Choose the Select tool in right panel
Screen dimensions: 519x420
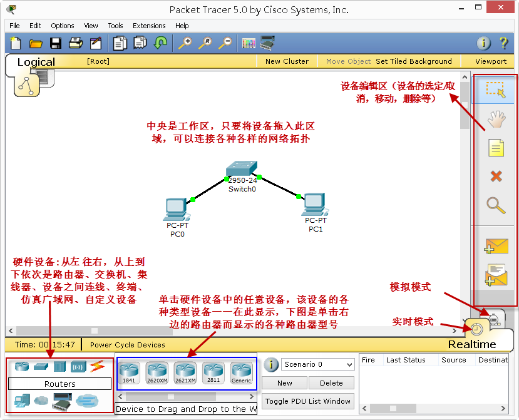pos(496,90)
